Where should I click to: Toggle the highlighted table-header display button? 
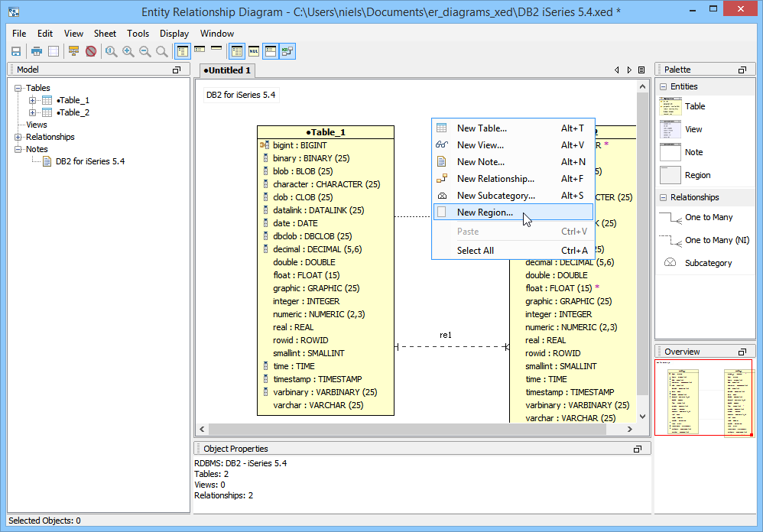point(271,51)
